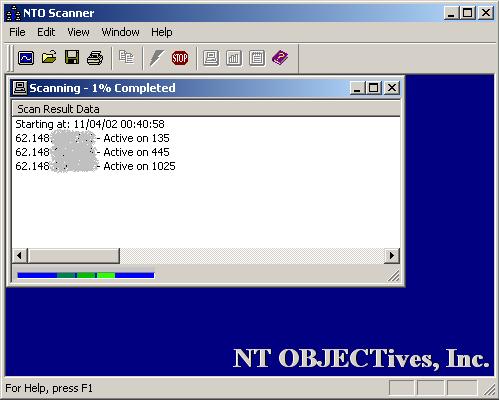Save results with the floppy disk icon
Screen dimensions: 499x400
click(x=72, y=58)
